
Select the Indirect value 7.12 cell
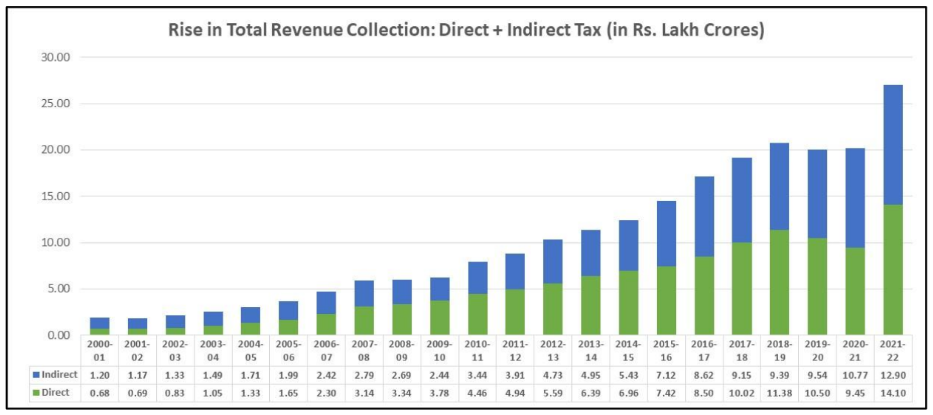[x=666, y=376]
